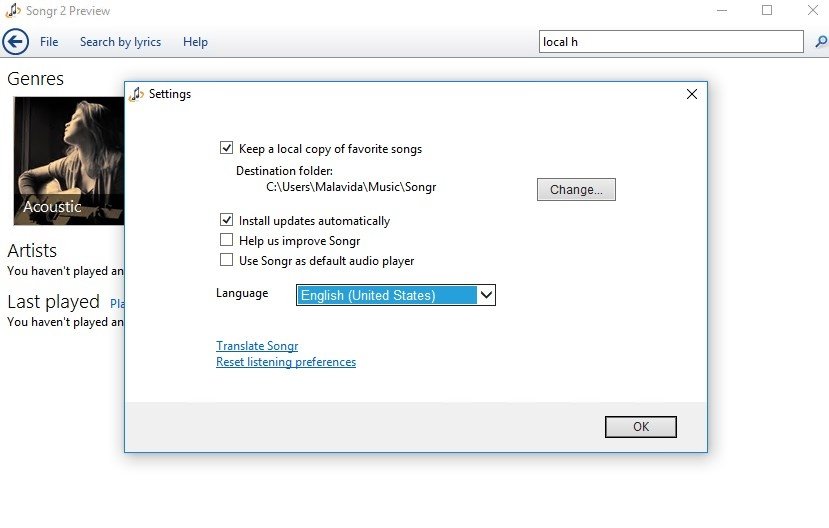The image size is (829, 528).
Task: Enable Use Songr as default audio player
Action: click(226, 260)
